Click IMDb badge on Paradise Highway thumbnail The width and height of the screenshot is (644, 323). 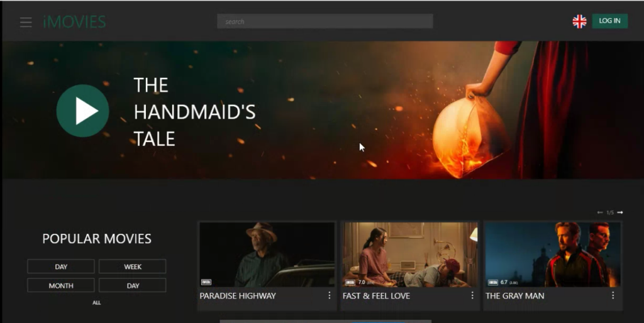point(206,282)
